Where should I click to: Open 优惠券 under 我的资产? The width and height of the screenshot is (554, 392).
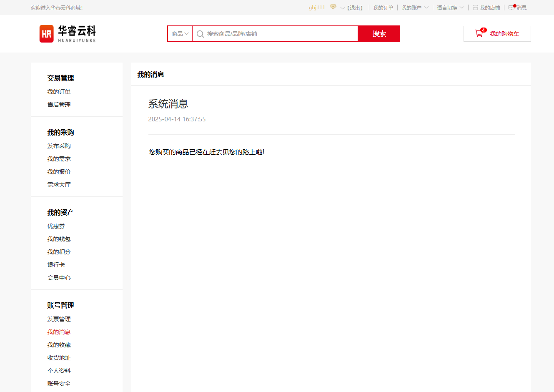pyautogui.click(x=56, y=226)
